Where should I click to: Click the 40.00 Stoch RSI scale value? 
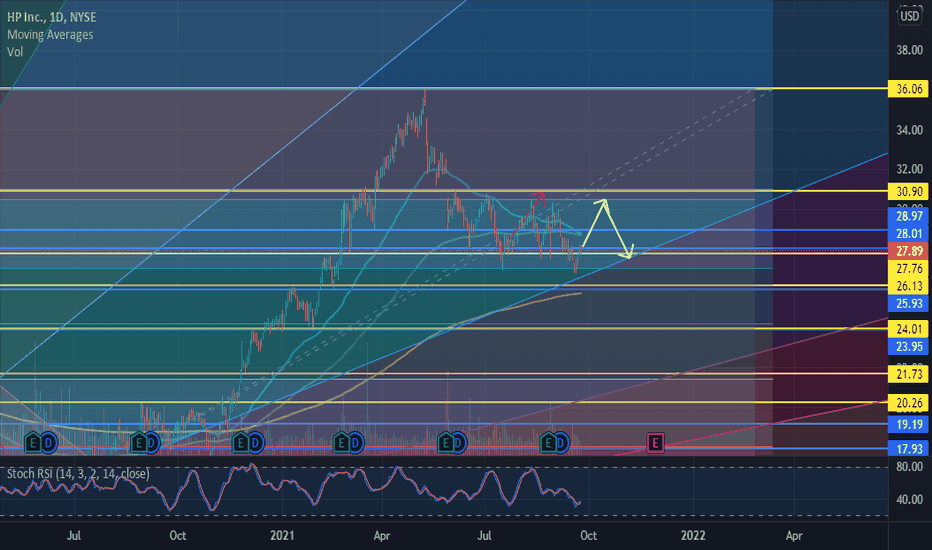909,499
